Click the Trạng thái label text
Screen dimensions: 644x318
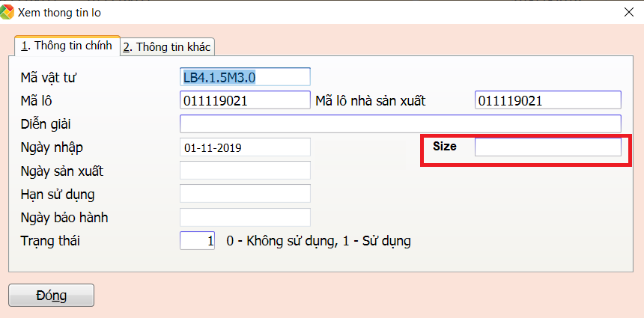[x=51, y=241]
